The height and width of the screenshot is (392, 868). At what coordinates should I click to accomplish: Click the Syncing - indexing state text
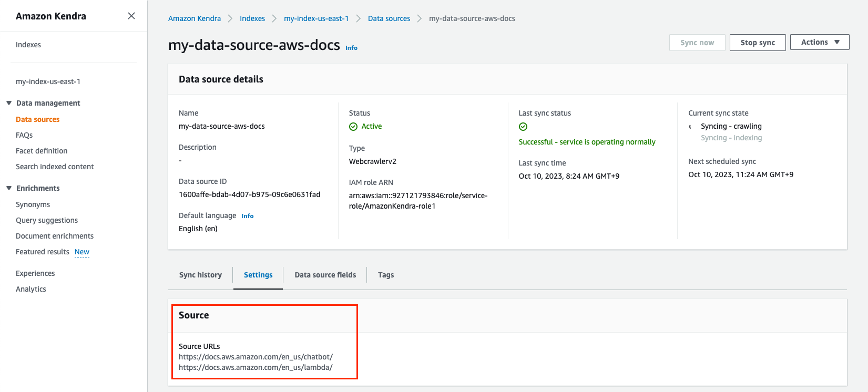point(731,138)
